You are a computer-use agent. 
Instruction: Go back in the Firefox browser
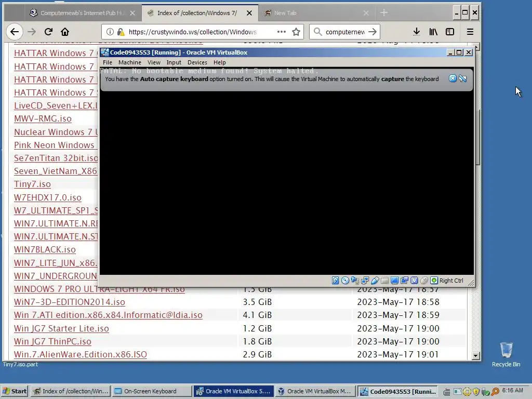(14, 32)
